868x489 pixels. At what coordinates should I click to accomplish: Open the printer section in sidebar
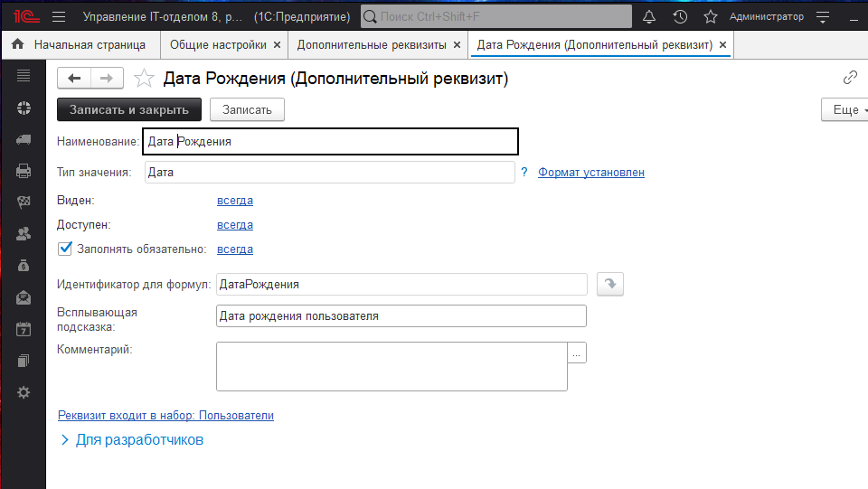(24, 171)
